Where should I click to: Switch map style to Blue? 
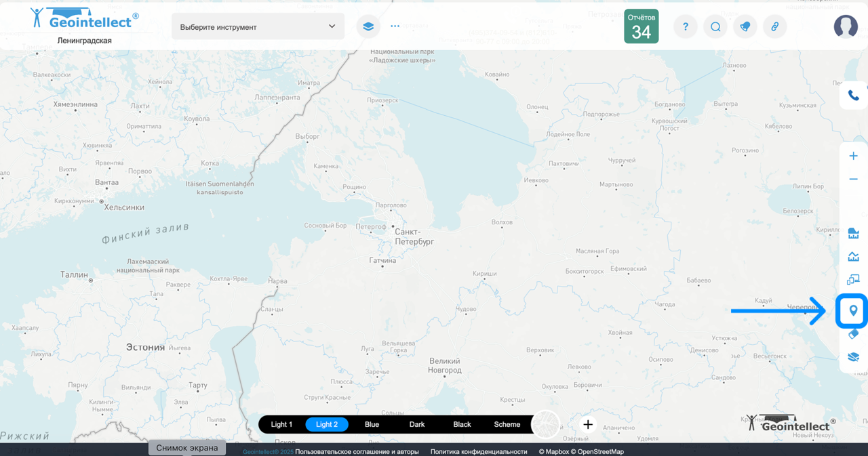pyautogui.click(x=372, y=425)
